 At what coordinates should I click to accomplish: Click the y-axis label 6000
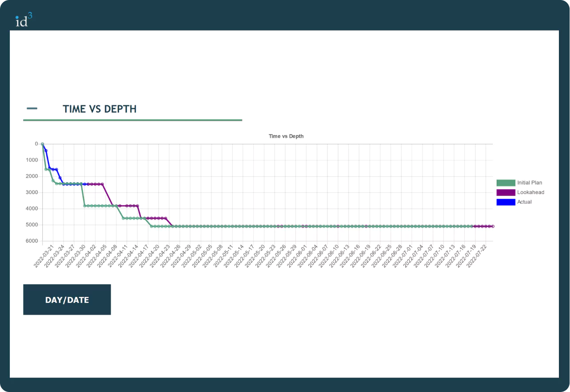32,241
